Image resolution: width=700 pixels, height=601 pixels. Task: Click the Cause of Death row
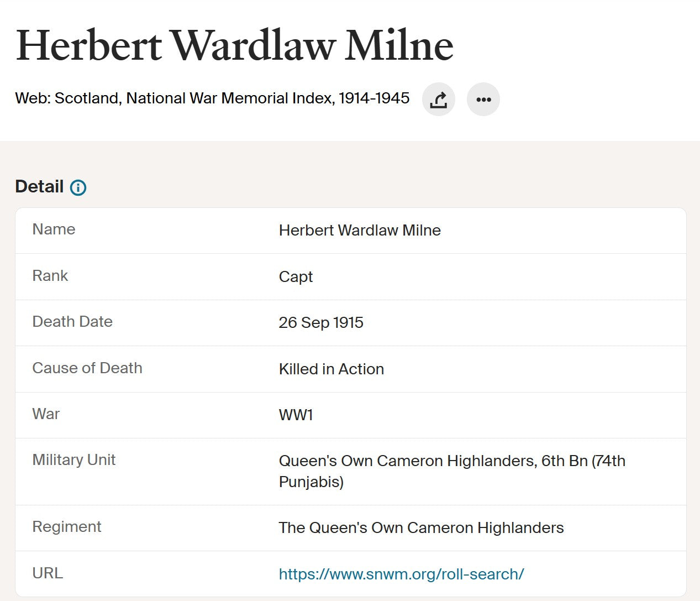[x=331, y=369]
